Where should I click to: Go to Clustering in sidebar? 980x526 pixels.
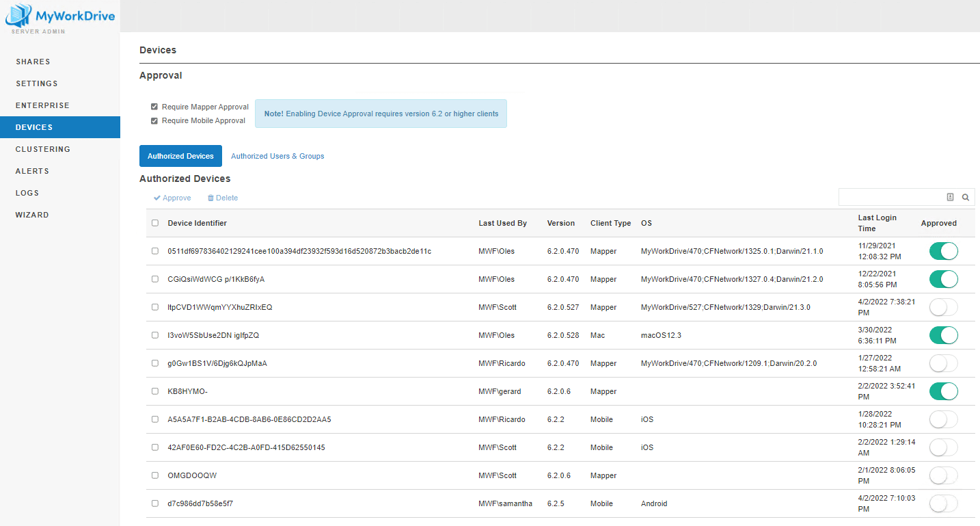click(x=42, y=149)
